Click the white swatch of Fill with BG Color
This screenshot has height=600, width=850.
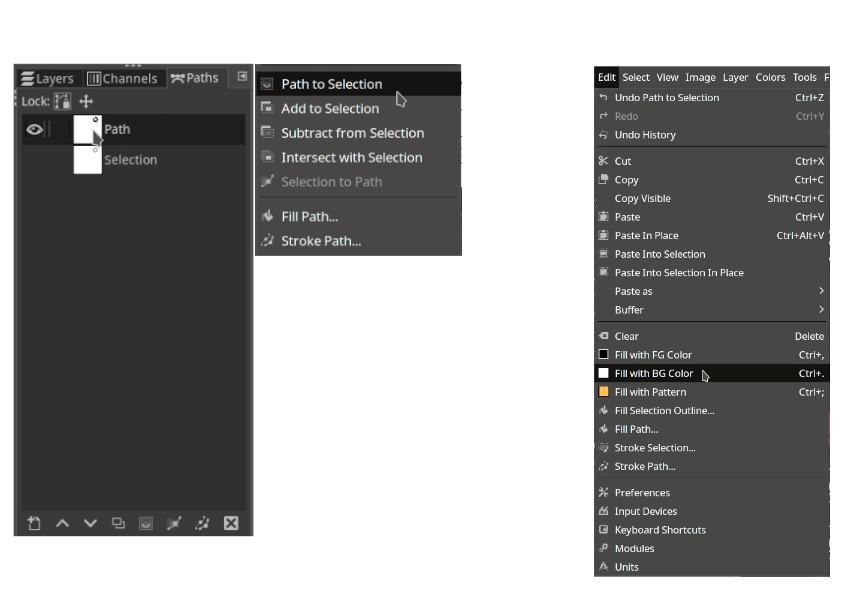click(603, 373)
